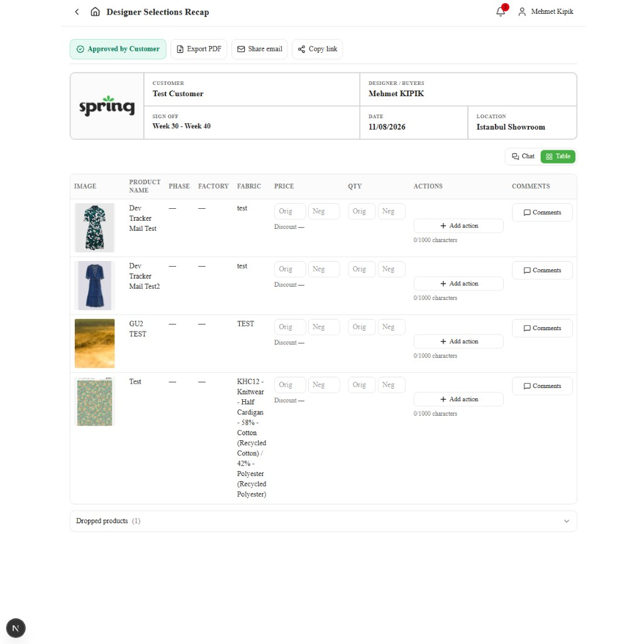
Task: Click the QTY column header
Action: (x=355, y=186)
